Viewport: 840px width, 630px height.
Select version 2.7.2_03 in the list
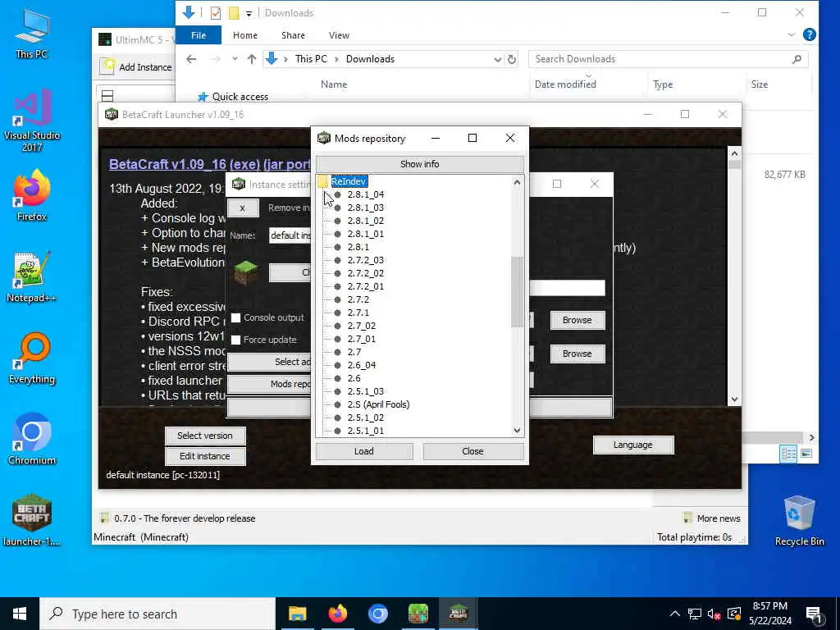[x=366, y=260]
